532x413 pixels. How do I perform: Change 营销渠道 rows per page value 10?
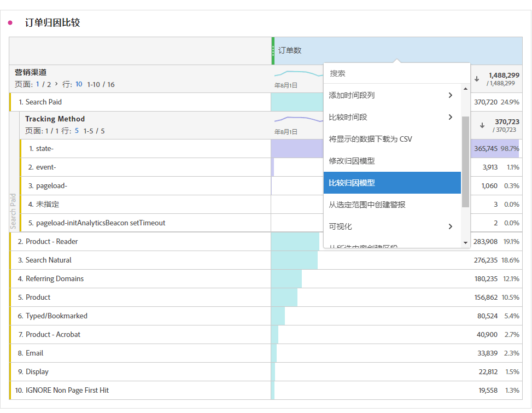pyautogui.click(x=79, y=84)
